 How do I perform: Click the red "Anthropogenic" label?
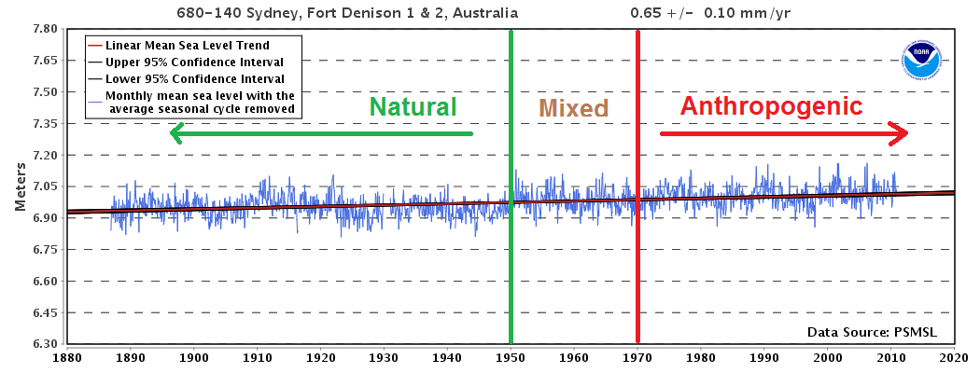pyautogui.click(x=771, y=106)
